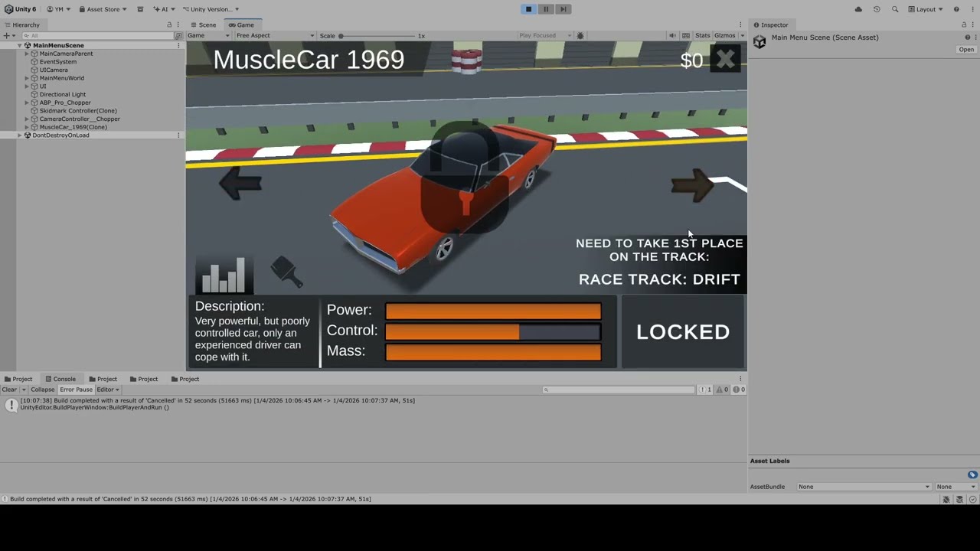Open the car stats bar-chart icon
This screenshot has width=980, height=551.
pyautogui.click(x=224, y=274)
